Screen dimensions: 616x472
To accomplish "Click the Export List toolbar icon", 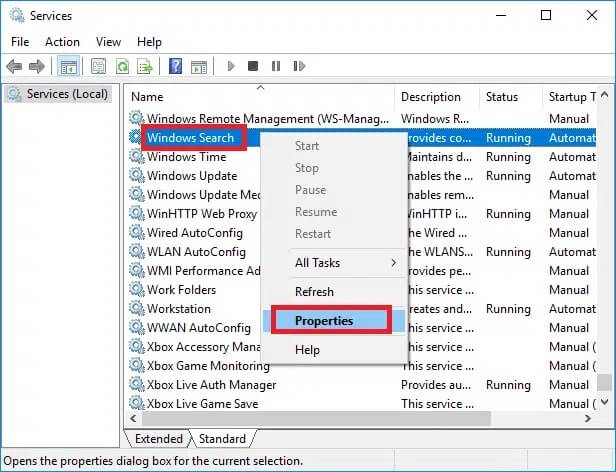I will 145,66.
